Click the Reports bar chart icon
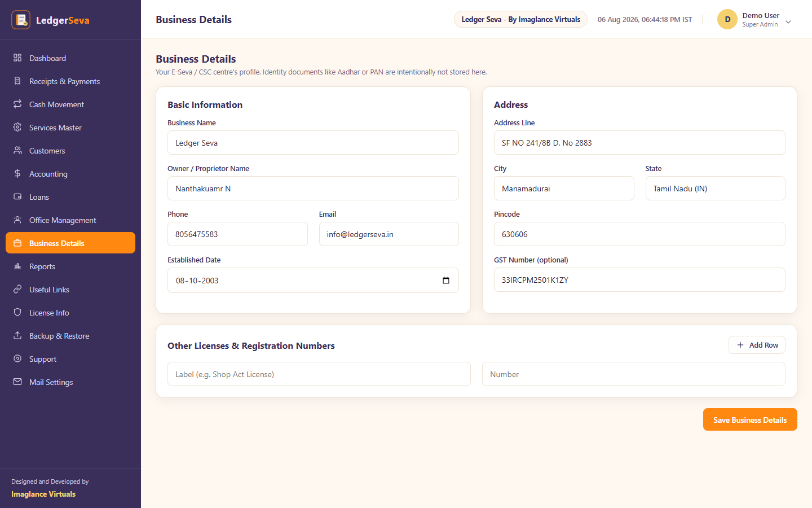The height and width of the screenshot is (508, 812). (x=17, y=266)
